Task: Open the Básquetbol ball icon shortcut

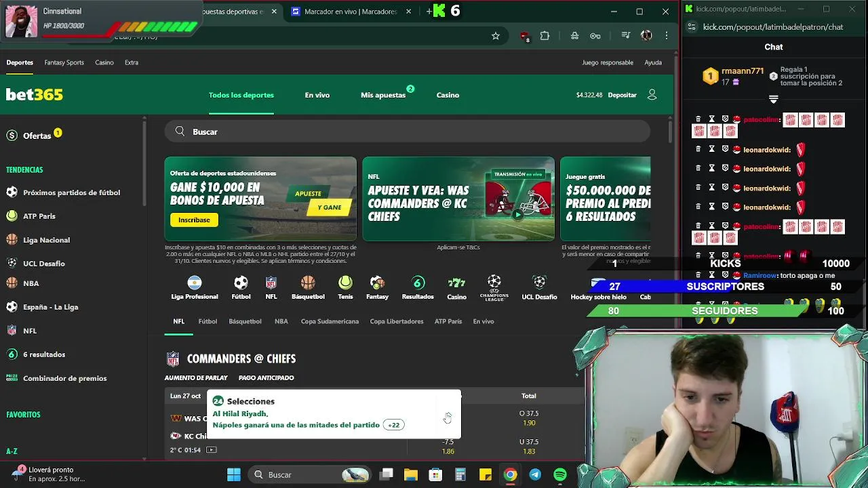Action: click(308, 287)
